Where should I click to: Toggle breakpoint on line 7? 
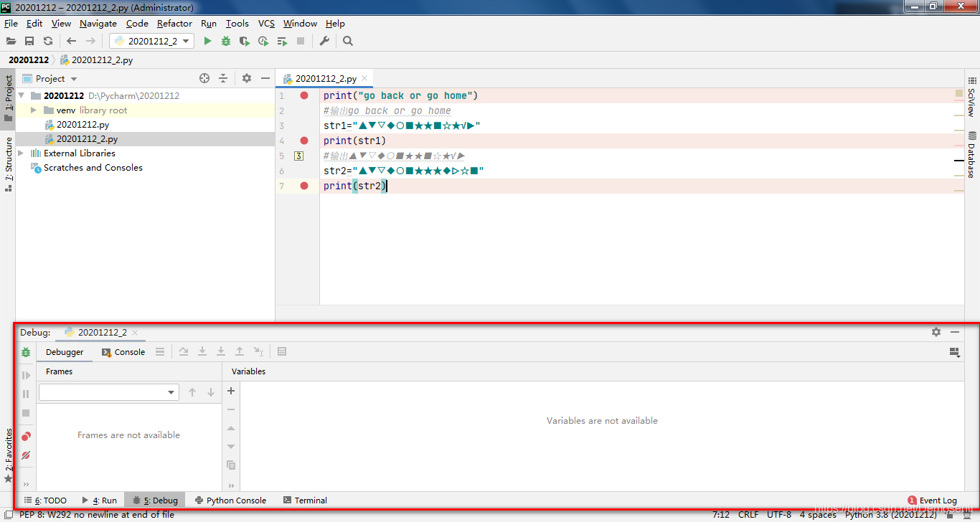304,186
